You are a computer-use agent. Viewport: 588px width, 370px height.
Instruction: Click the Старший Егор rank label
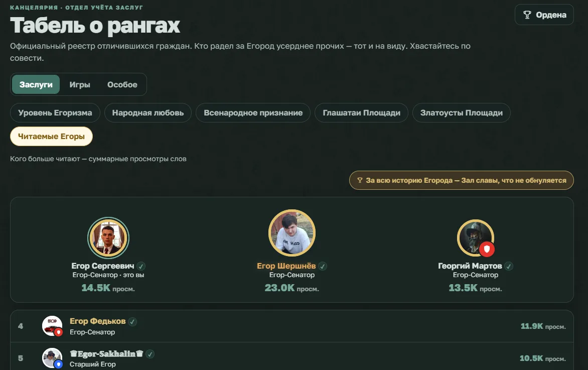click(93, 364)
